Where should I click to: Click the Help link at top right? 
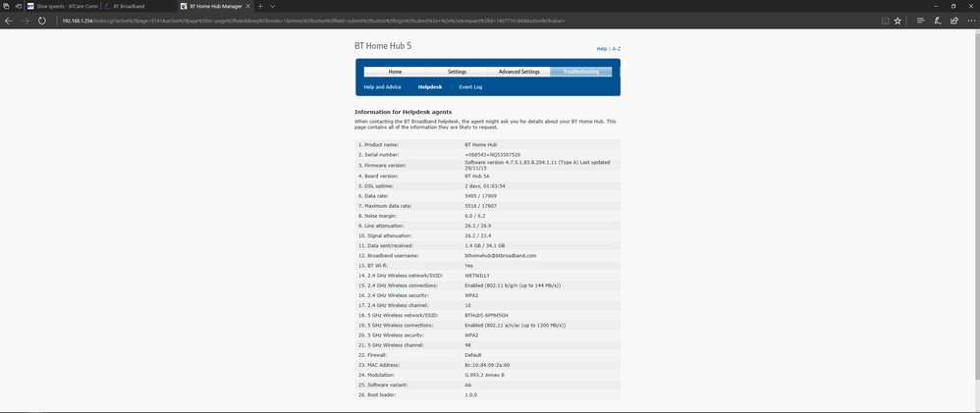click(x=601, y=48)
